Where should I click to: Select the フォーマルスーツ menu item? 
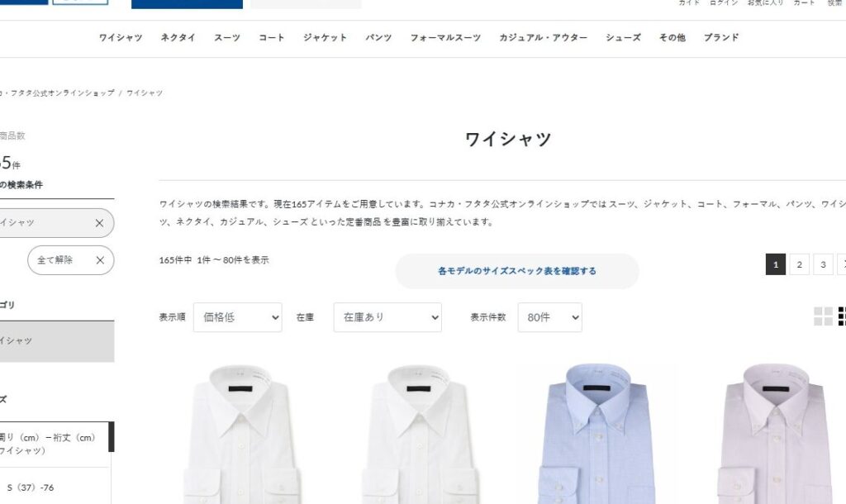point(445,38)
